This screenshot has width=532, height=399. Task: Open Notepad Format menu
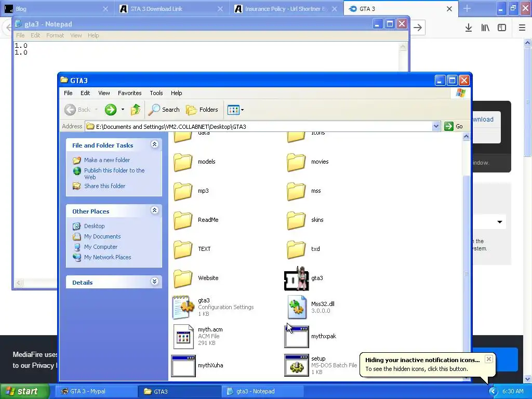coord(55,35)
